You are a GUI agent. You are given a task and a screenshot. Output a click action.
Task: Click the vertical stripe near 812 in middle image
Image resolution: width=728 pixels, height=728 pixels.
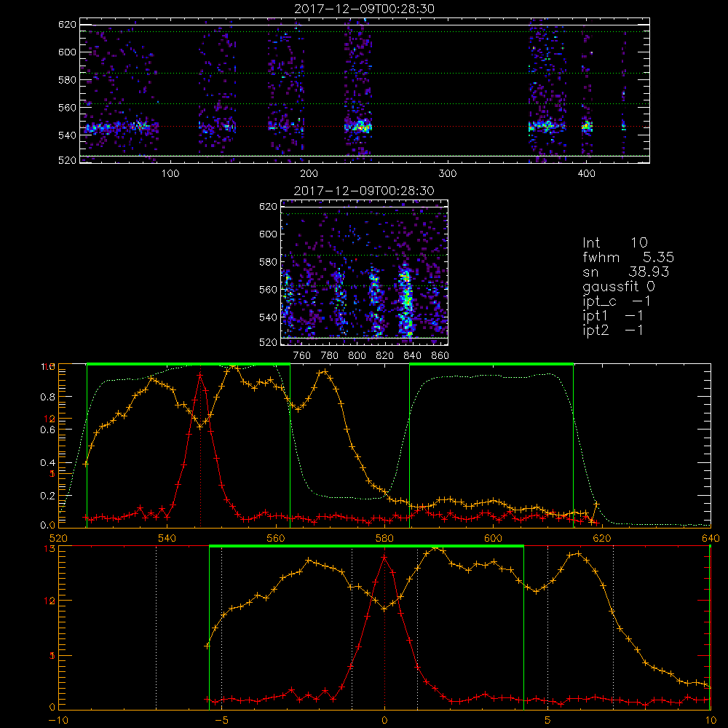376,302
